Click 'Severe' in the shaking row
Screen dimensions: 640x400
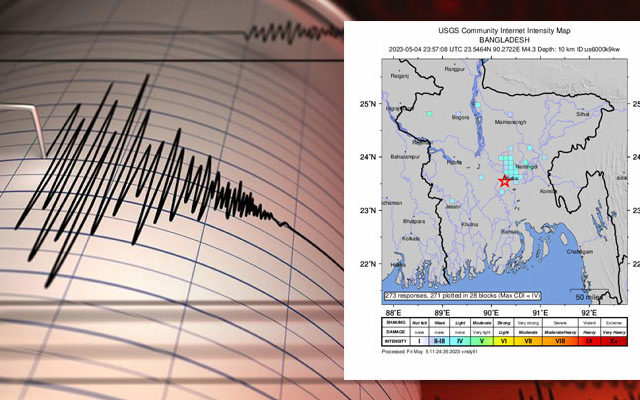pyautogui.click(x=560, y=322)
